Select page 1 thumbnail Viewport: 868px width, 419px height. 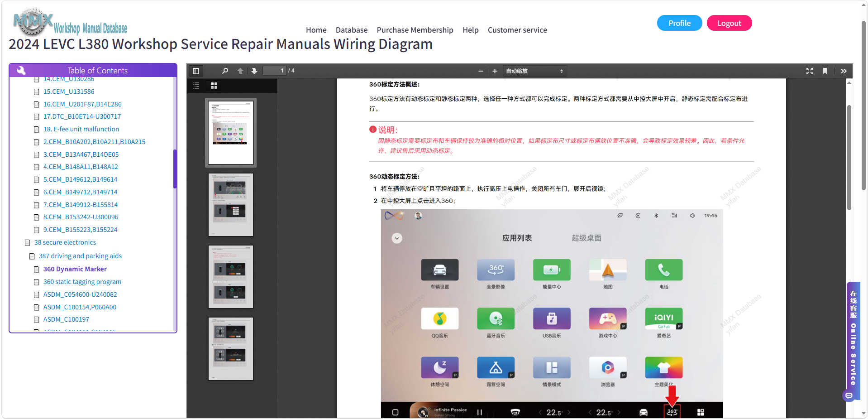pyautogui.click(x=231, y=133)
